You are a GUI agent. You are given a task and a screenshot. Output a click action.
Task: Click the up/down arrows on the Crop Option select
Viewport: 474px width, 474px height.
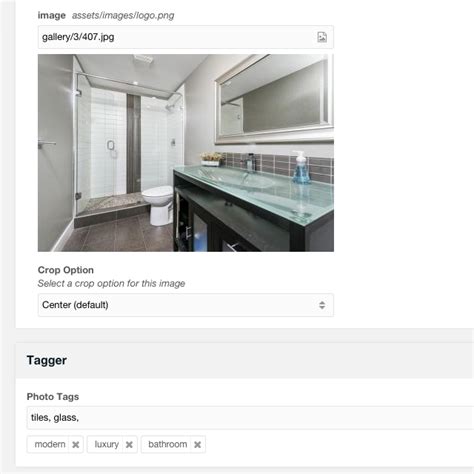coord(322,305)
